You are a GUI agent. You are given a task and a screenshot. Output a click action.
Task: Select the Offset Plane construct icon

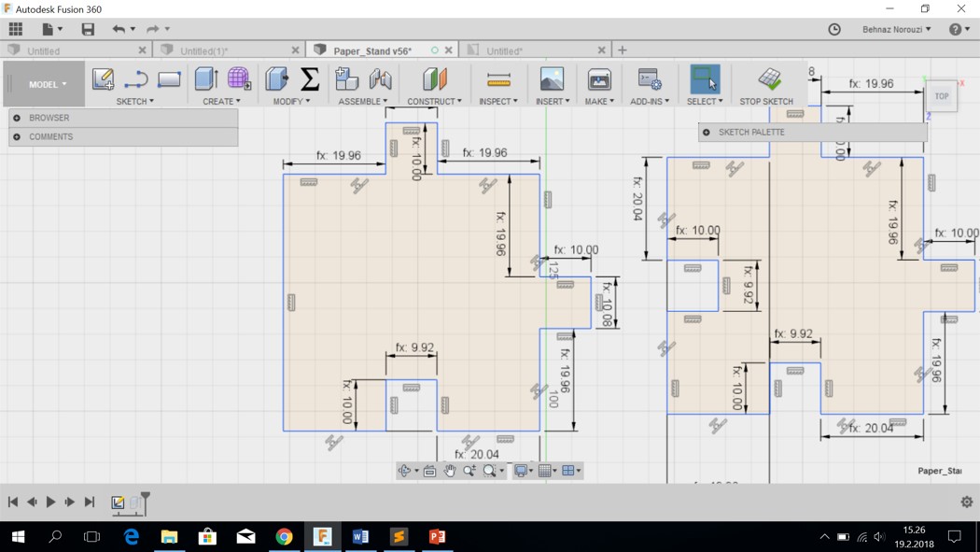(434, 79)
